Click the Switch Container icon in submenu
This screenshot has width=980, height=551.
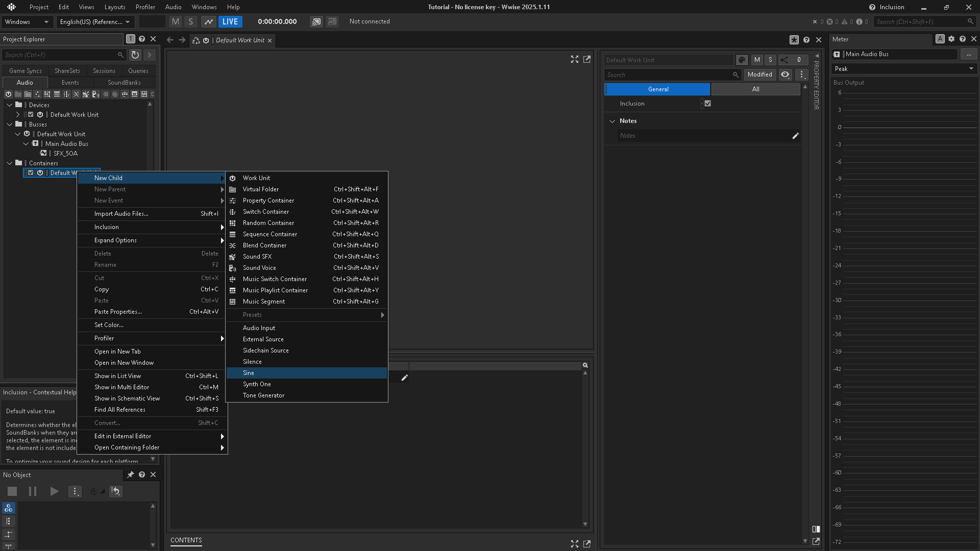tap(233, 212)
